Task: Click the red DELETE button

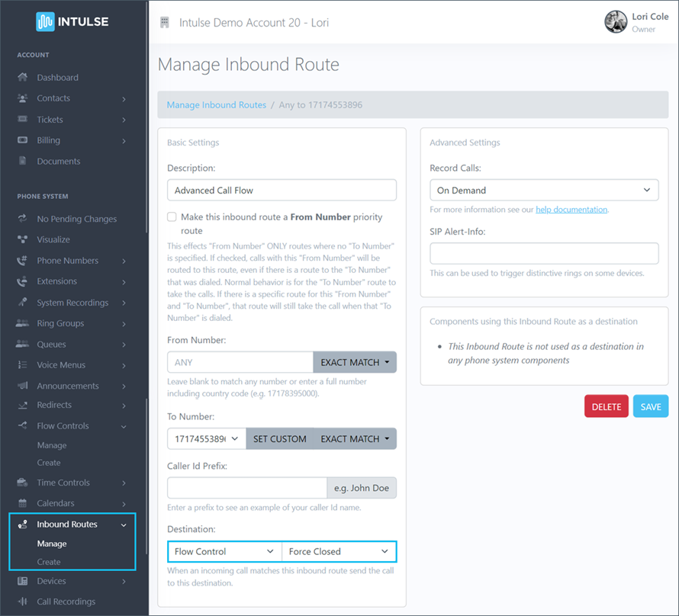Action: (x=607, y=406)
